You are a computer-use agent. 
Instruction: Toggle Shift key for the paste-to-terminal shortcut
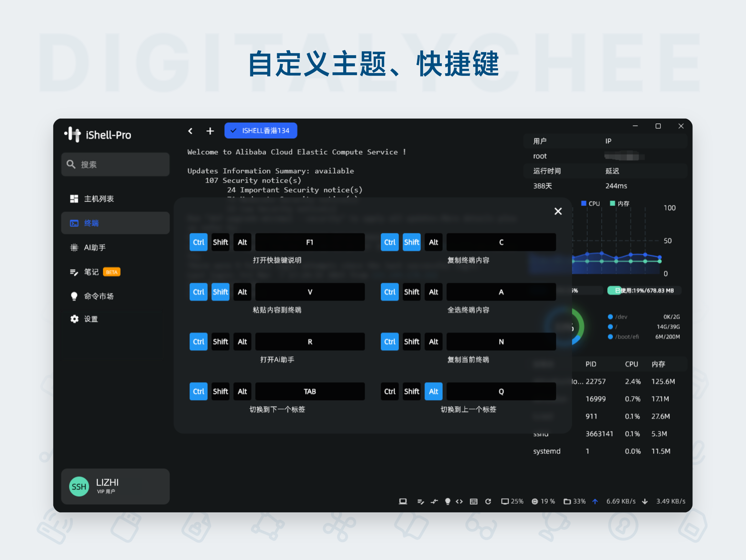pyautogui.click(x=220, y=292)
